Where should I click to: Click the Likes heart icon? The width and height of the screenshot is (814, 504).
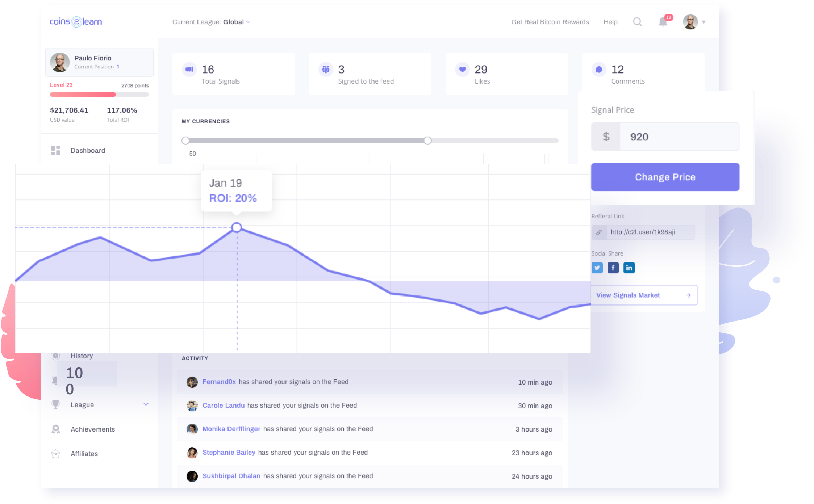pos(462,69)
